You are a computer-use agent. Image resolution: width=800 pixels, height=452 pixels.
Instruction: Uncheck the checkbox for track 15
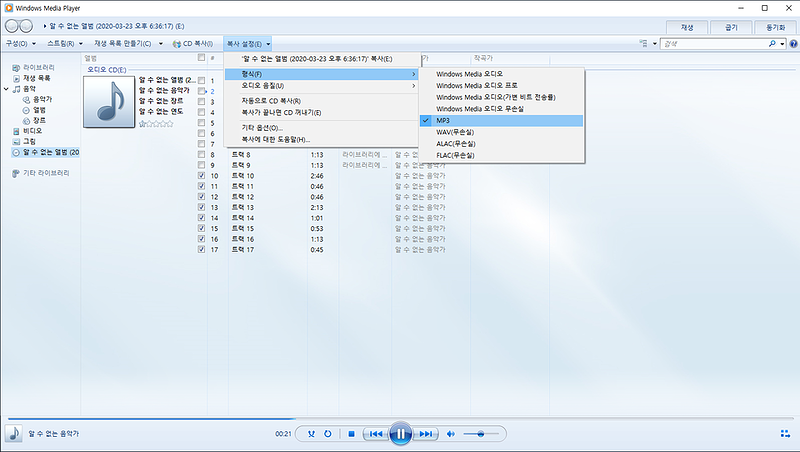[x=201, y=228]
